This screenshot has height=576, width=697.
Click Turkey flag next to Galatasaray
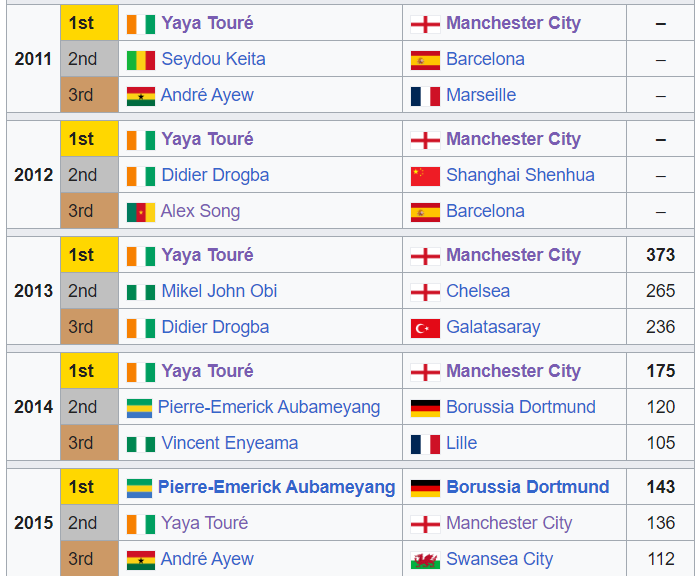click(x=425, y=328)
